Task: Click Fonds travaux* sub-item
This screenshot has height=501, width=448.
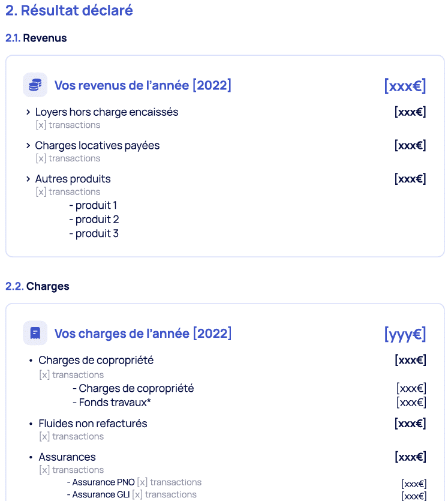Action: (112, 403)
